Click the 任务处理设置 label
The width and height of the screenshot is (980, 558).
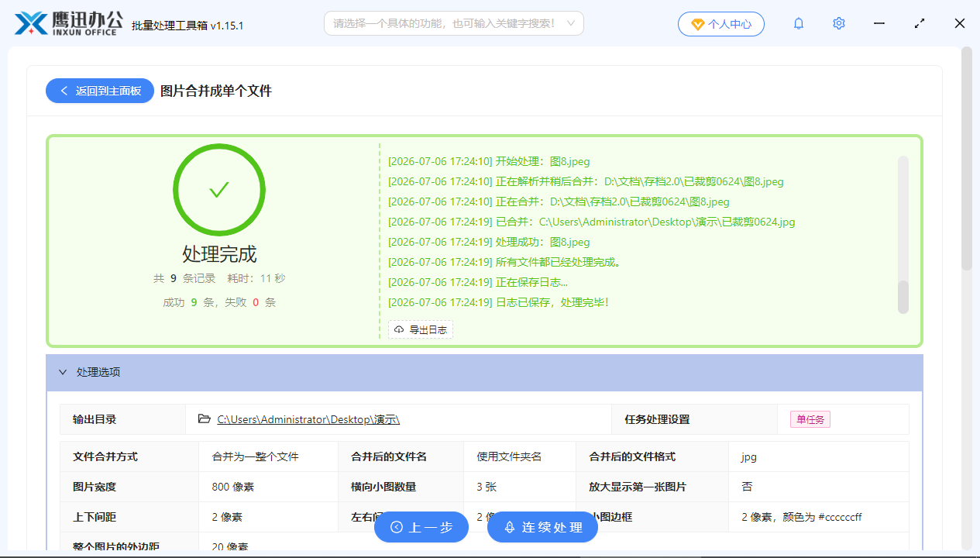point(657,419)
